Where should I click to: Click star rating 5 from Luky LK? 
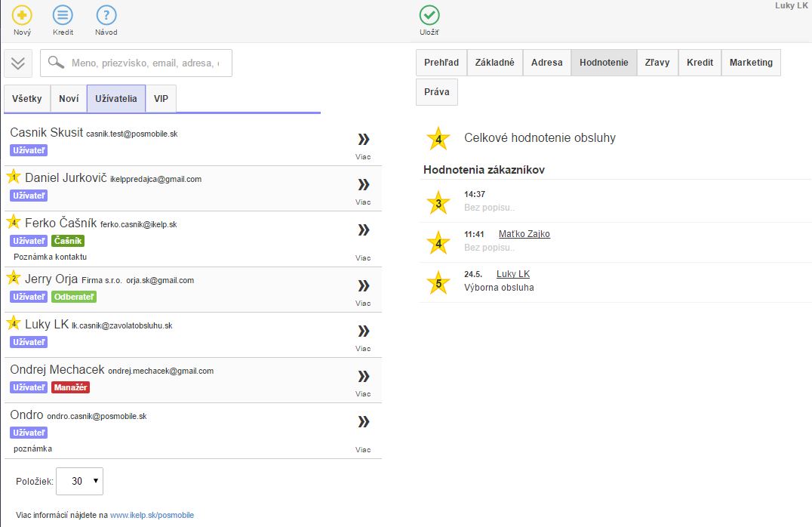point(438,284)
